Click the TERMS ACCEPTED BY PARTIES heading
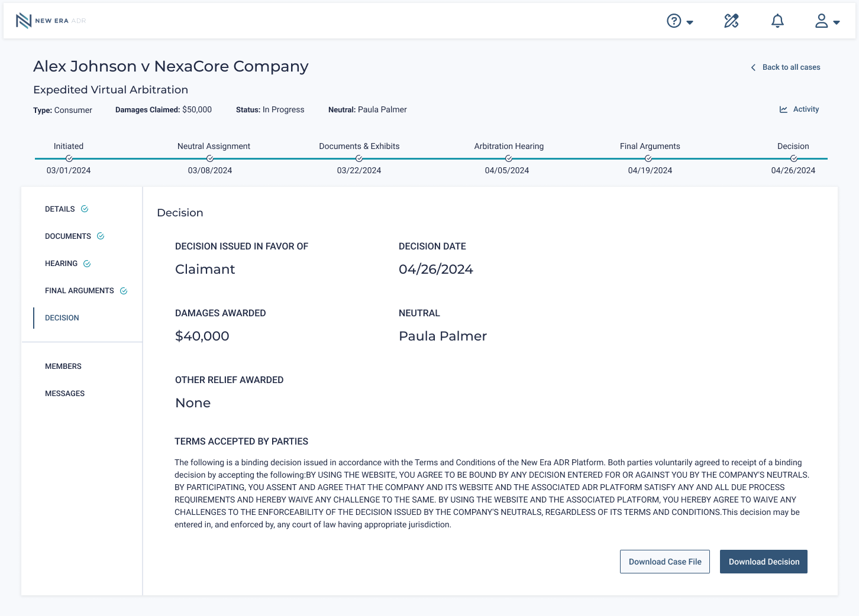 point(241,442)
